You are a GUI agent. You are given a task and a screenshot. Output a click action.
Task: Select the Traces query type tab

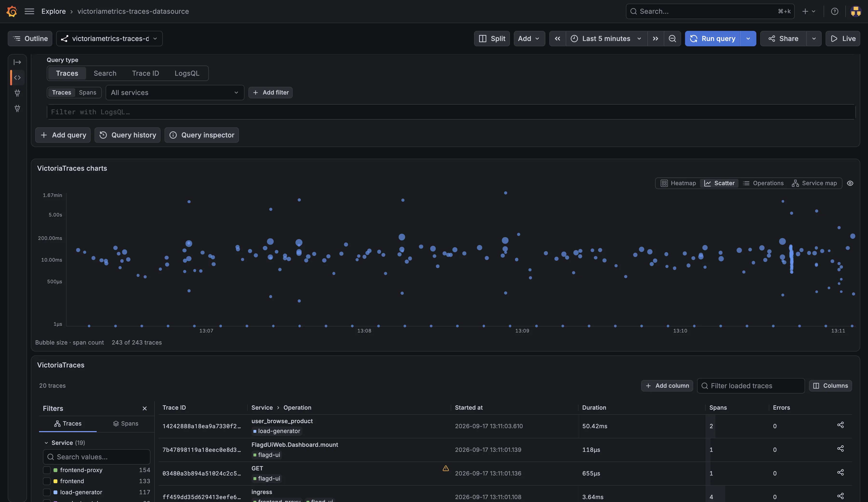[x=67, y=73]
